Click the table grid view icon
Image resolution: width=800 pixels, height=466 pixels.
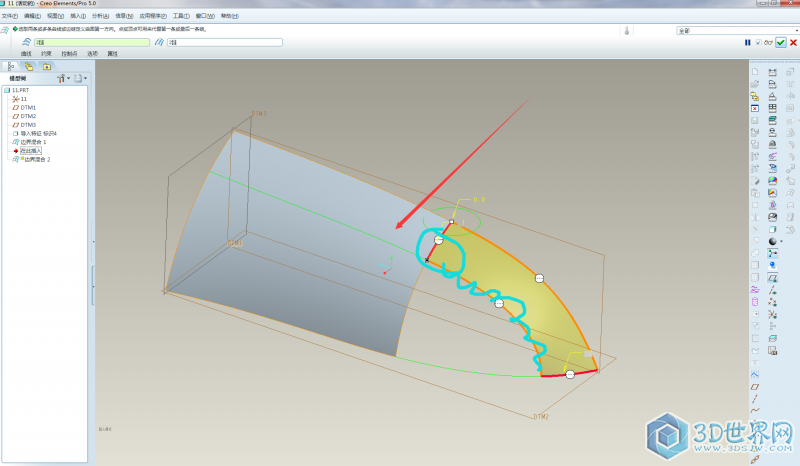[x=772, y=108]
